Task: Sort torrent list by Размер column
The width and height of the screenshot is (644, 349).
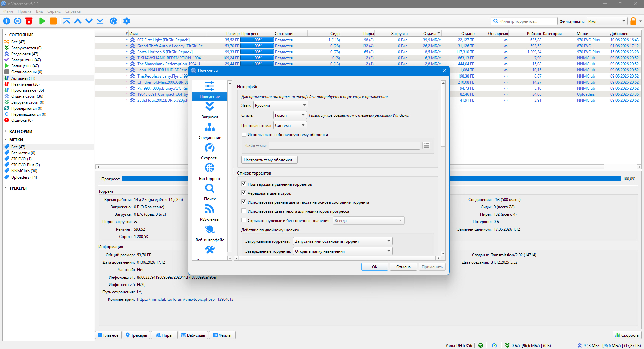Action: [224, 34]
